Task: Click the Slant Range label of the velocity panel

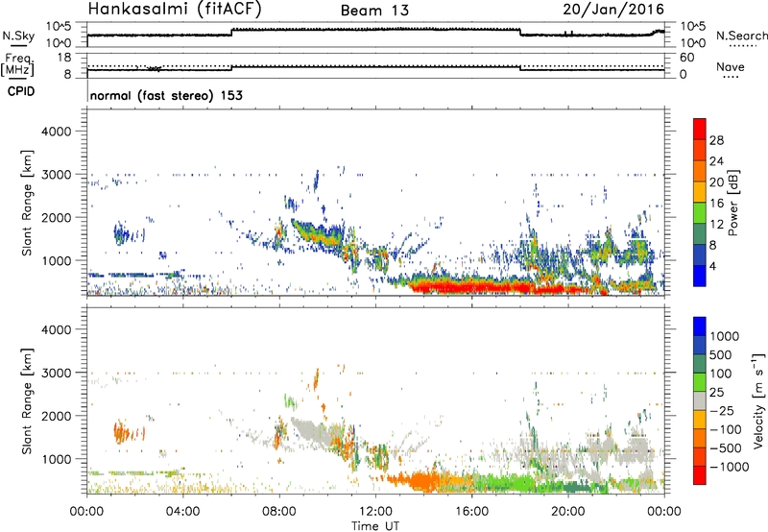Action: coord(27,400)
